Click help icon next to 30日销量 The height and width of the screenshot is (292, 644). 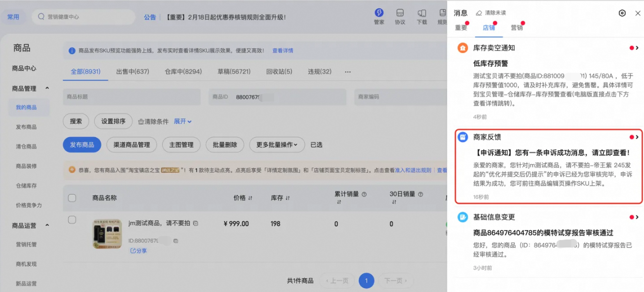(x=420, y=194)
